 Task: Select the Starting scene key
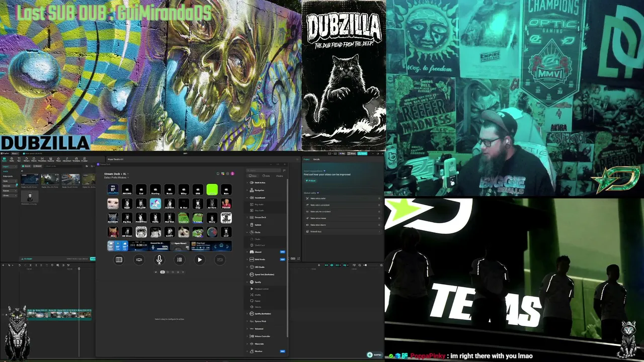[x=155, y=190]
